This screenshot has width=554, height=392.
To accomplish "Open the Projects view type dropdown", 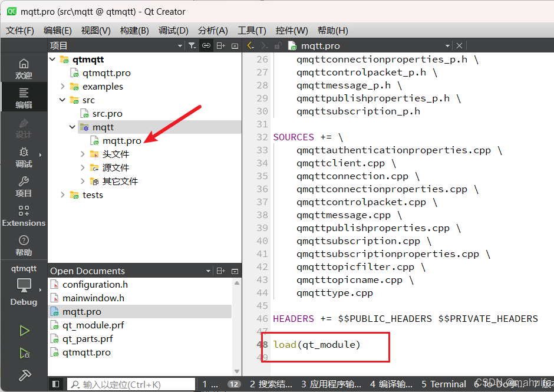I will tap(180, 45).
